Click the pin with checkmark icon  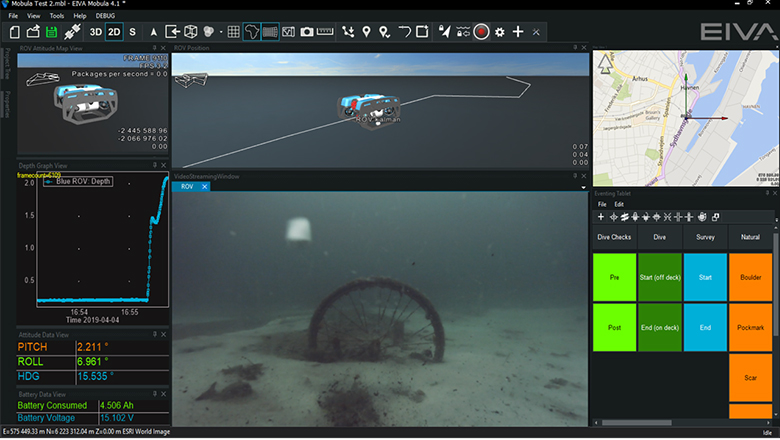(385, 32)
